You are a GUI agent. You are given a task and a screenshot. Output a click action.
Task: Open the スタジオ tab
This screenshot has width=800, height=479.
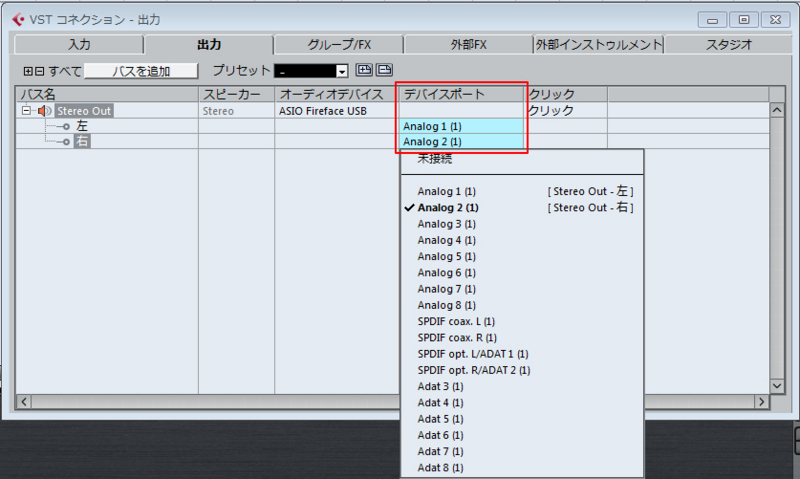pos(729,45)
